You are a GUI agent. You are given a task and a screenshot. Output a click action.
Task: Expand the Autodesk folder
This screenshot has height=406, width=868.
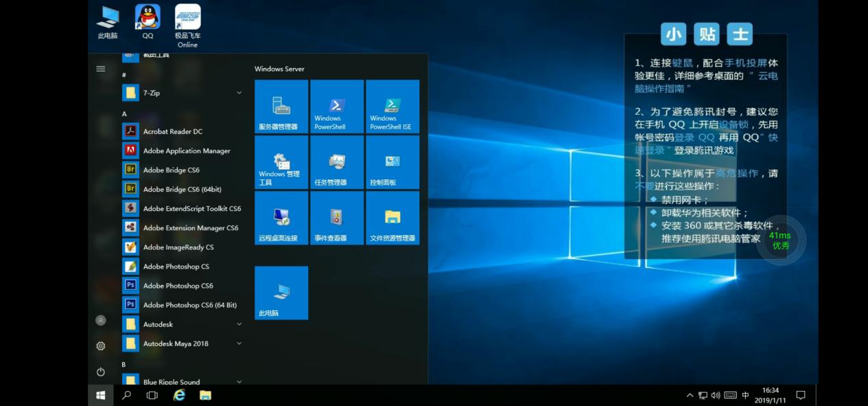pos(183,324)
